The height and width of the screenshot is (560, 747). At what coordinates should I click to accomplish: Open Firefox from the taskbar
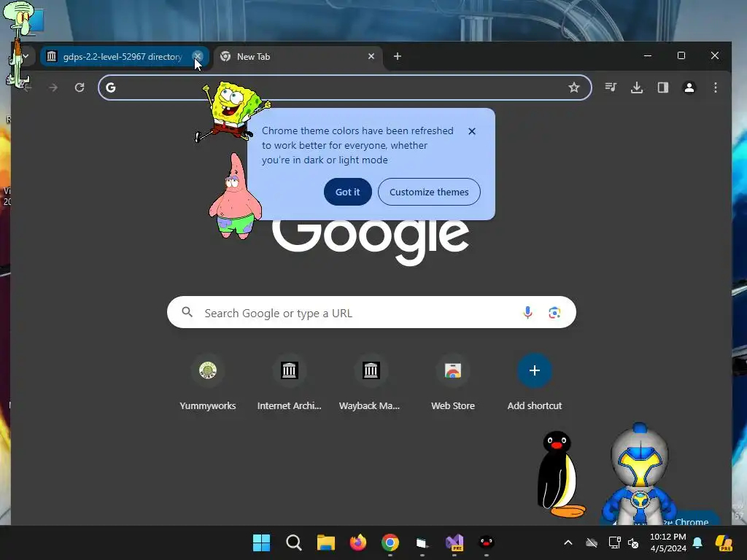click(x=358, y=542)
